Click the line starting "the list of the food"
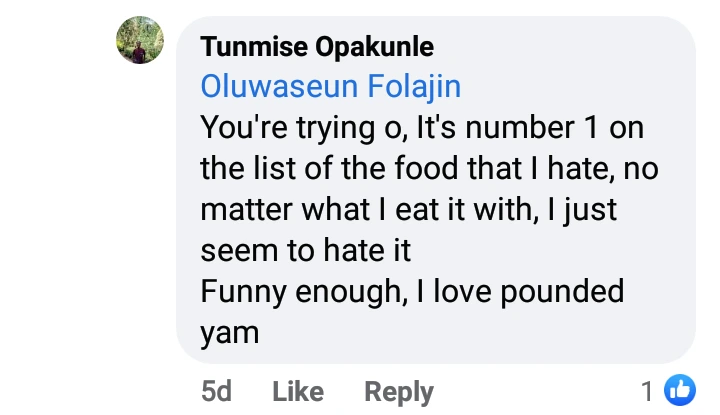 pyautogui.click(x=429, y=170)
